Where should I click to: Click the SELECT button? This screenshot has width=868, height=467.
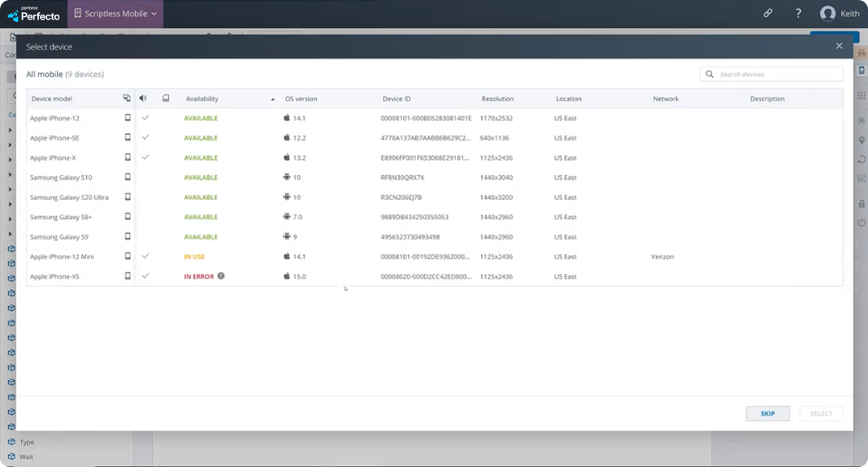click(x=821, y=413)
